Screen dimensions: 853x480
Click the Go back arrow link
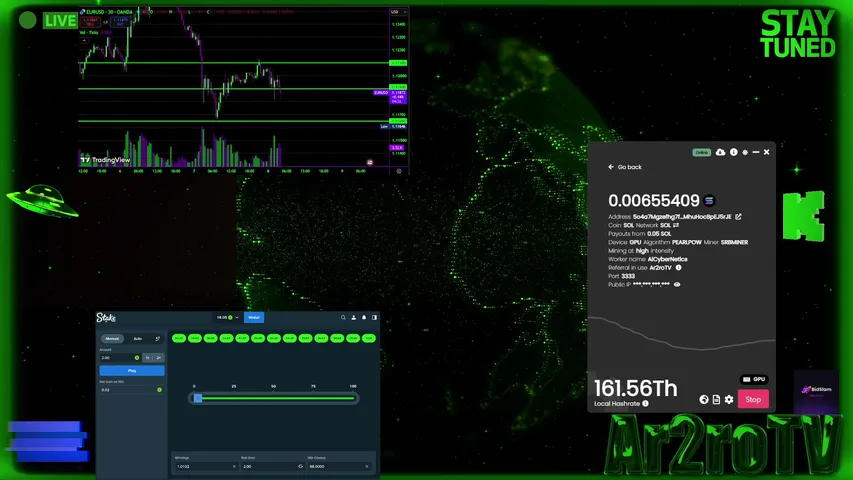pos(625,167)
